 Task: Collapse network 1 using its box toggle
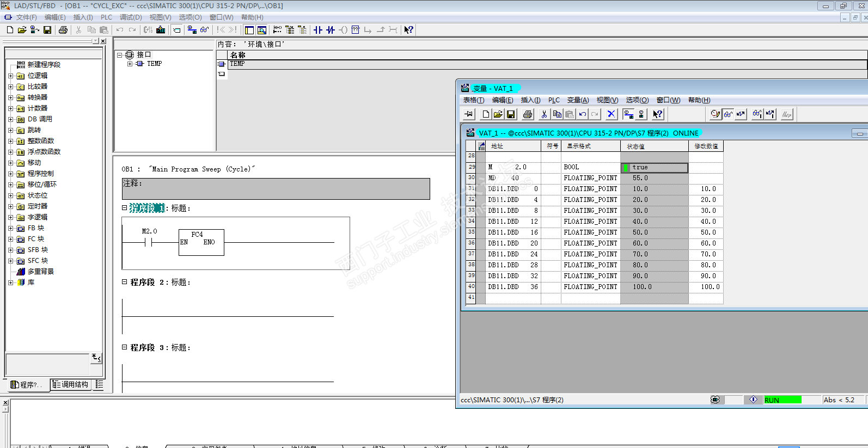click(x=124, y=208)
